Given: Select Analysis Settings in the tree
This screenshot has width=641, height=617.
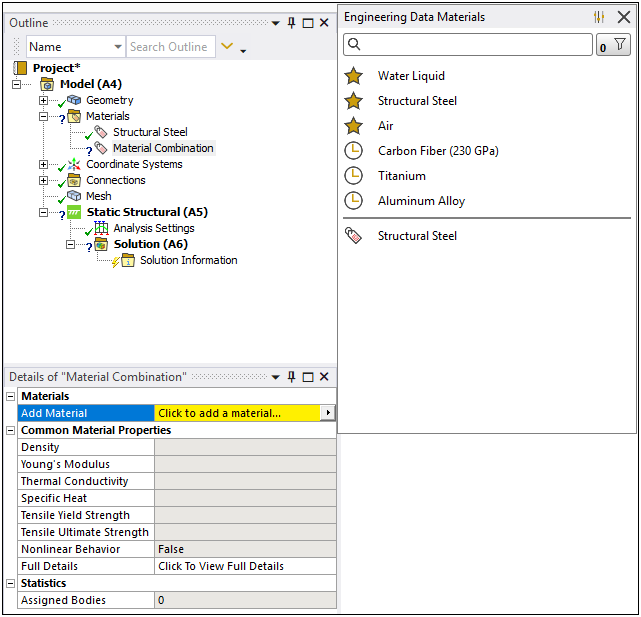Looking at the screenshot, I should pyautogui.click(x=153, y=228).
